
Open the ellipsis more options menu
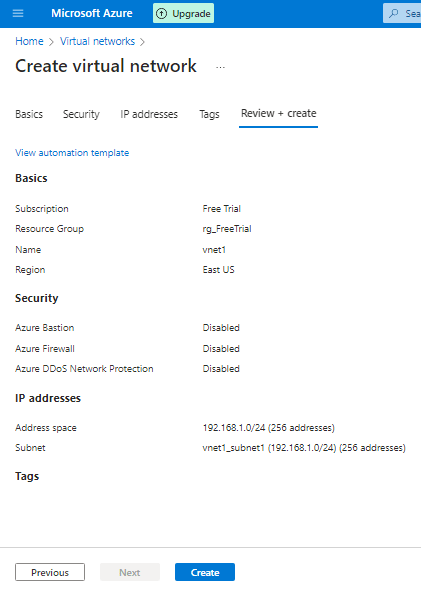[x=220, y=67]
